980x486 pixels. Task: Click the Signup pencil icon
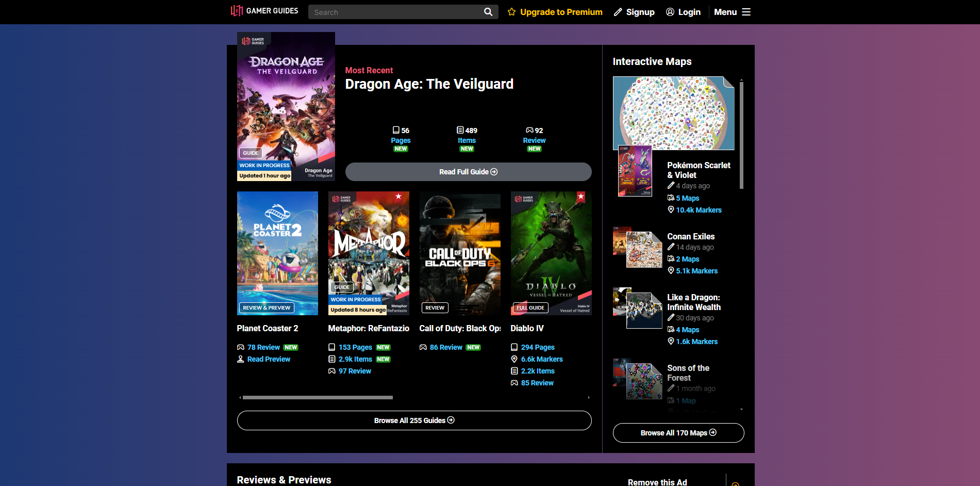point(618,12)
